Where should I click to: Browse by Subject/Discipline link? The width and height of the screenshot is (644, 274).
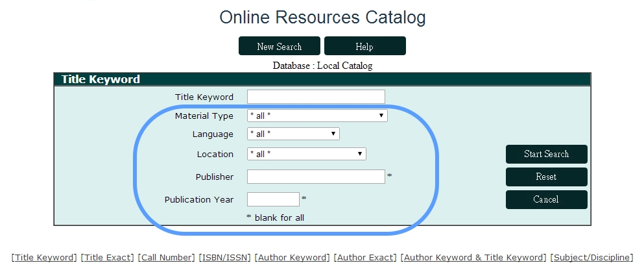[x=591, y=258]
